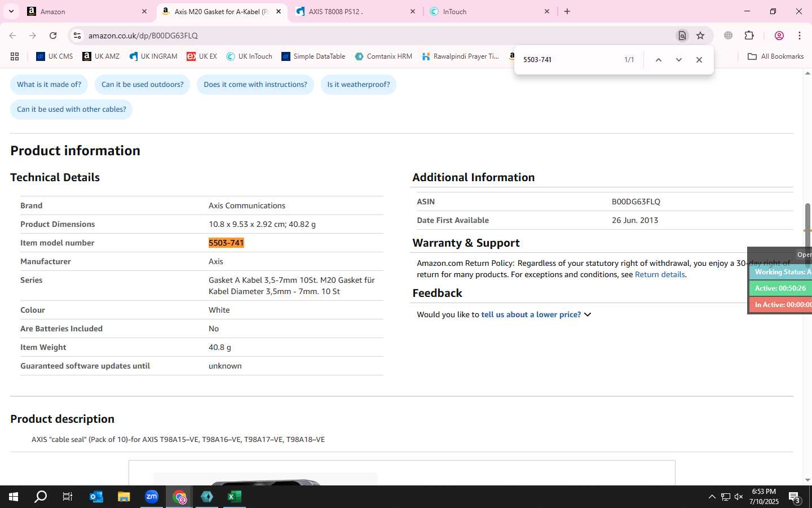This screenshot has height=508, width=812.
Task: Open Excel from taskbar
Action: click(235, 497)
